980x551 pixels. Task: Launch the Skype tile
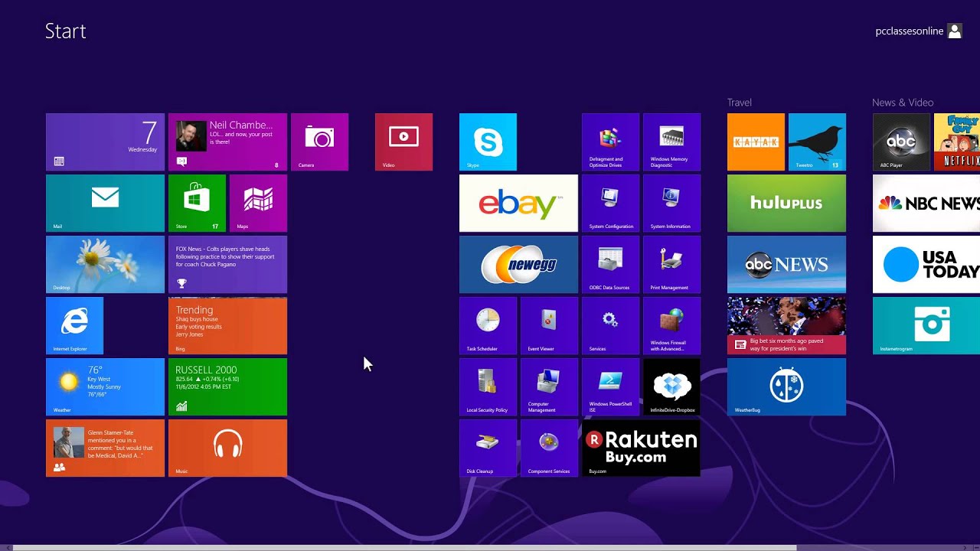coord(488,142)
